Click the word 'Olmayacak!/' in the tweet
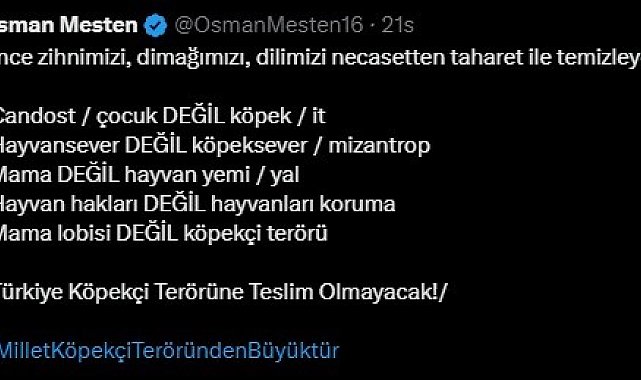Viewport: 641px width, 380px height. pyautogui.click(x=383, y=292)
